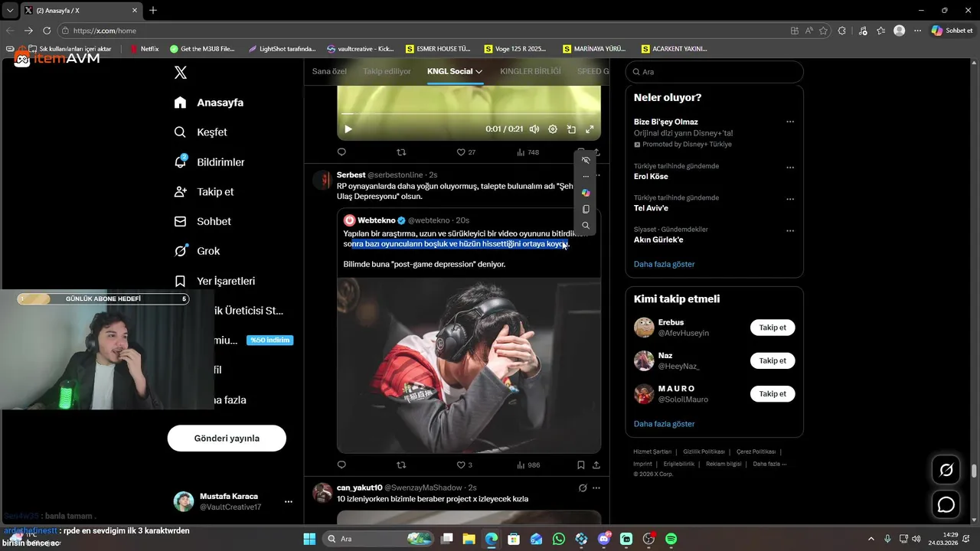Open Sohbet messages in the sidebar

click(x=203, y=221)
